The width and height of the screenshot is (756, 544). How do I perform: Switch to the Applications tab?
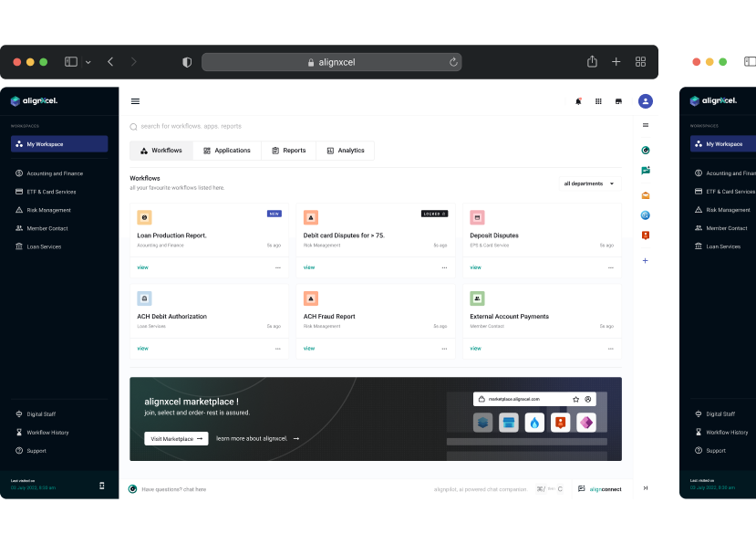coord(227,151)
